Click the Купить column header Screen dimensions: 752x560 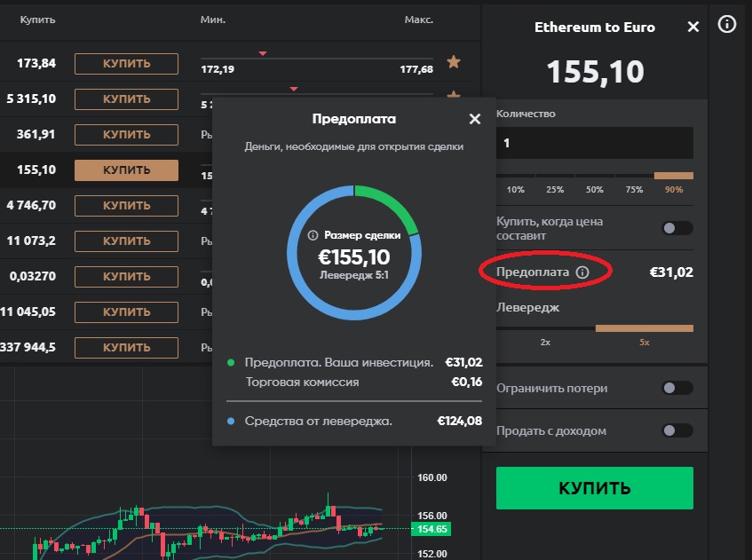click(x=38, y=20)
